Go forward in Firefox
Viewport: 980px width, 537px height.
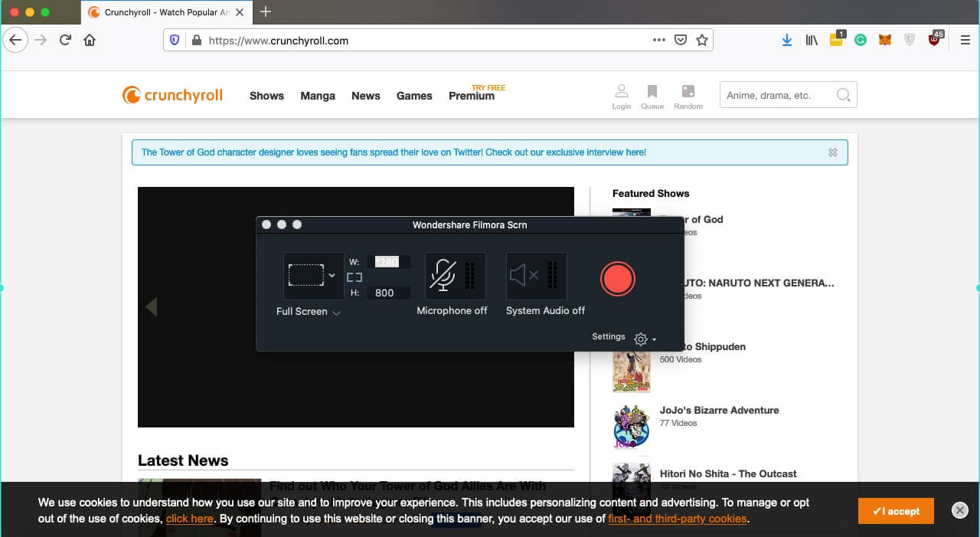click(41, 40)
